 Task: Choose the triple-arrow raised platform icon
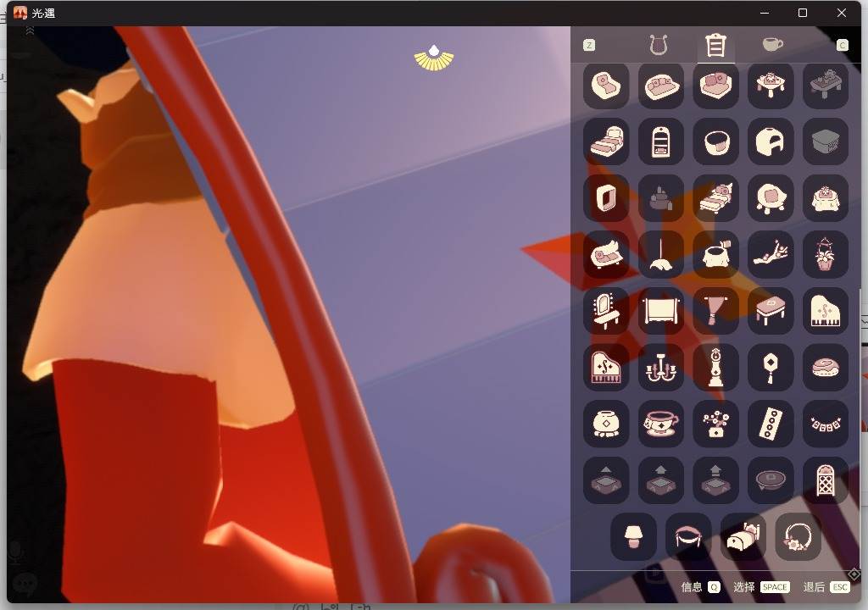[715, 480]
